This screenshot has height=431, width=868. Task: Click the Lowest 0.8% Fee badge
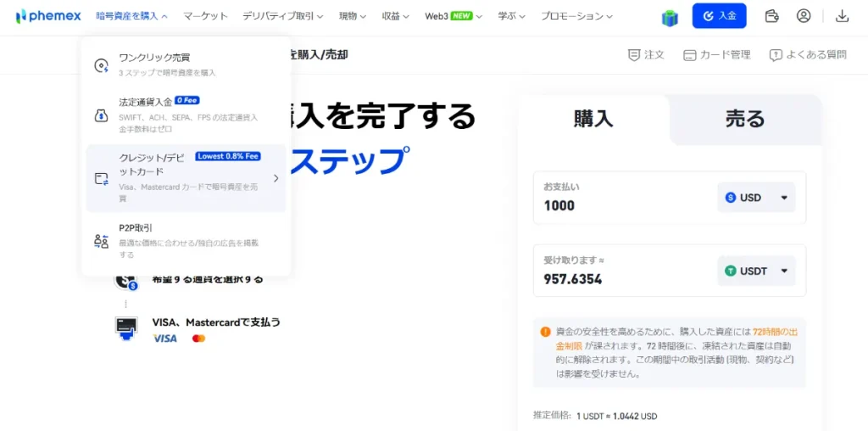point(227,156)
